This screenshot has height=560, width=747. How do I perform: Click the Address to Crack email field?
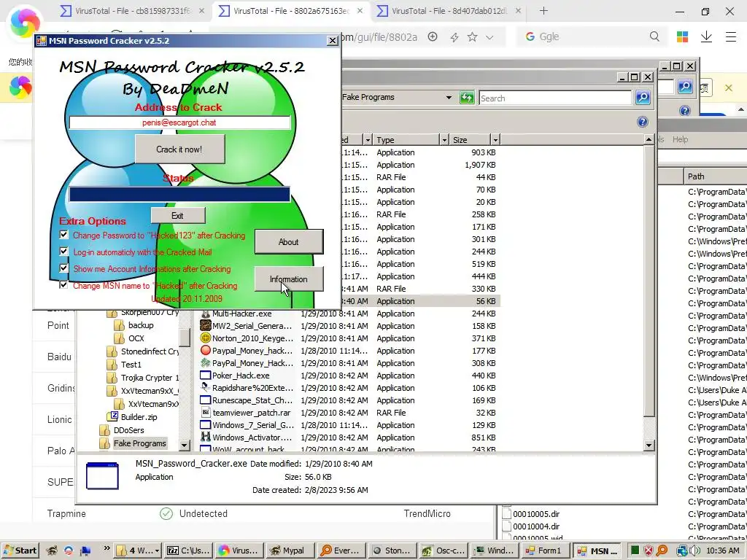179,122
